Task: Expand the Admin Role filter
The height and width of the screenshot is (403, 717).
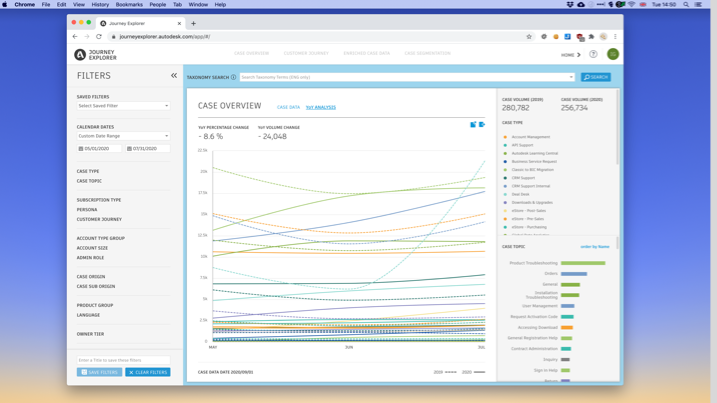Action: pyautogui.click(x=91, y=258)
